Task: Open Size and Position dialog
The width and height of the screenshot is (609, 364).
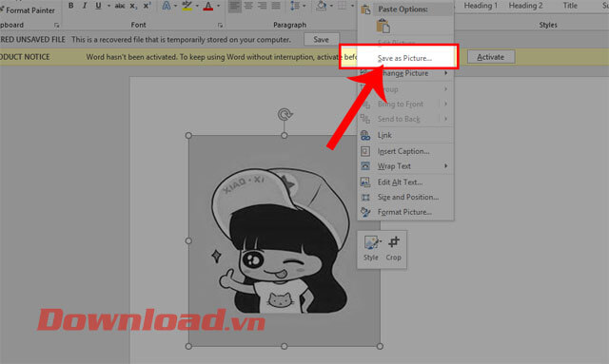Action: pos(405,197)
